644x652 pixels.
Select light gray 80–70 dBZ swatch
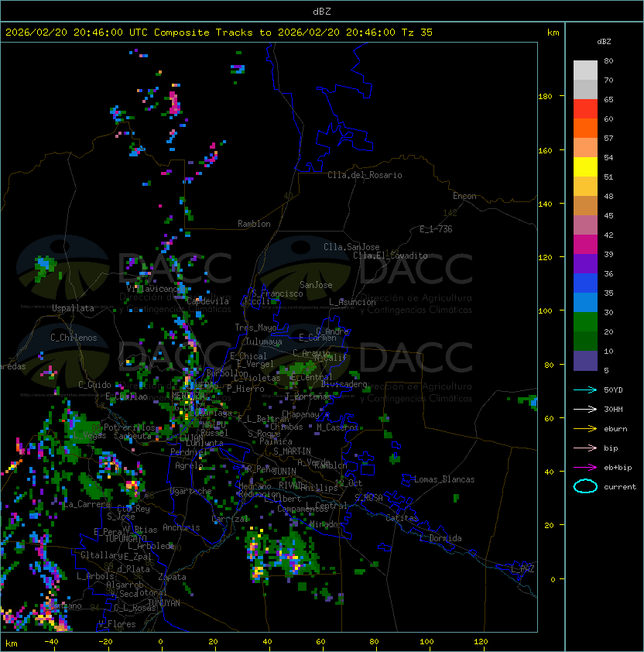pyautogui.click(x=585, y=70)
